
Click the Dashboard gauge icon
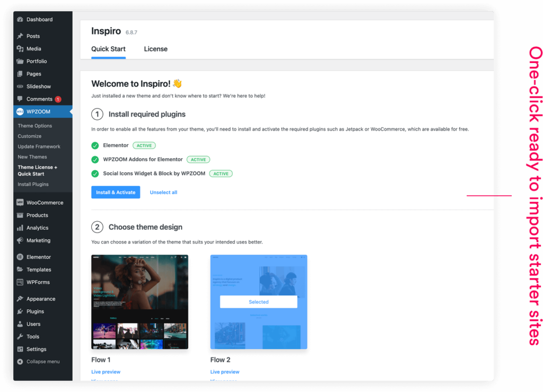click(x=20, y=20)
